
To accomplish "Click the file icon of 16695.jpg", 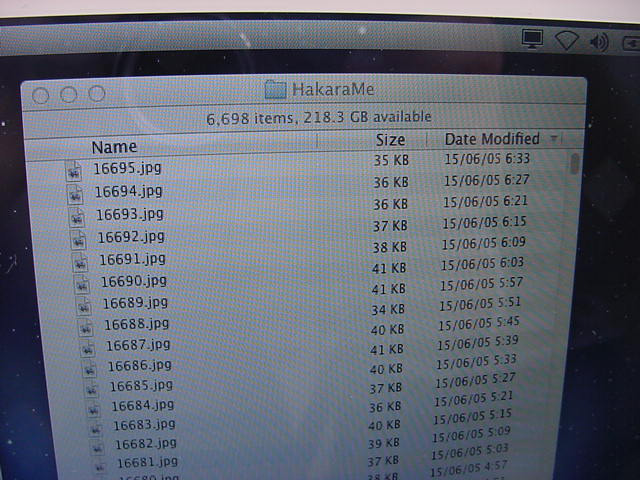I will 73,171.
